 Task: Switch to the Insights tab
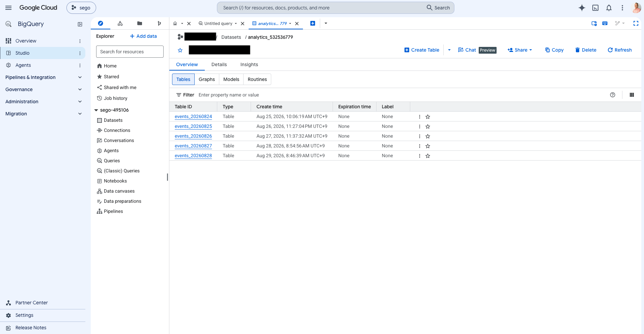[x=249, y=64]
